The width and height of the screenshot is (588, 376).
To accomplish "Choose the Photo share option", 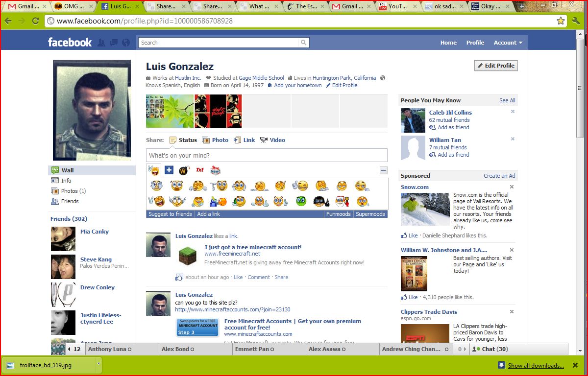I will pyautogui.click(x=215, y=140).
